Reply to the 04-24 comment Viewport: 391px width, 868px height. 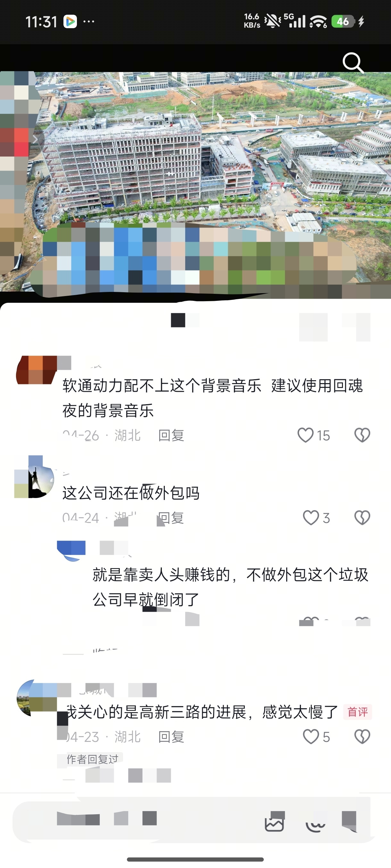(x=171, y=518)
